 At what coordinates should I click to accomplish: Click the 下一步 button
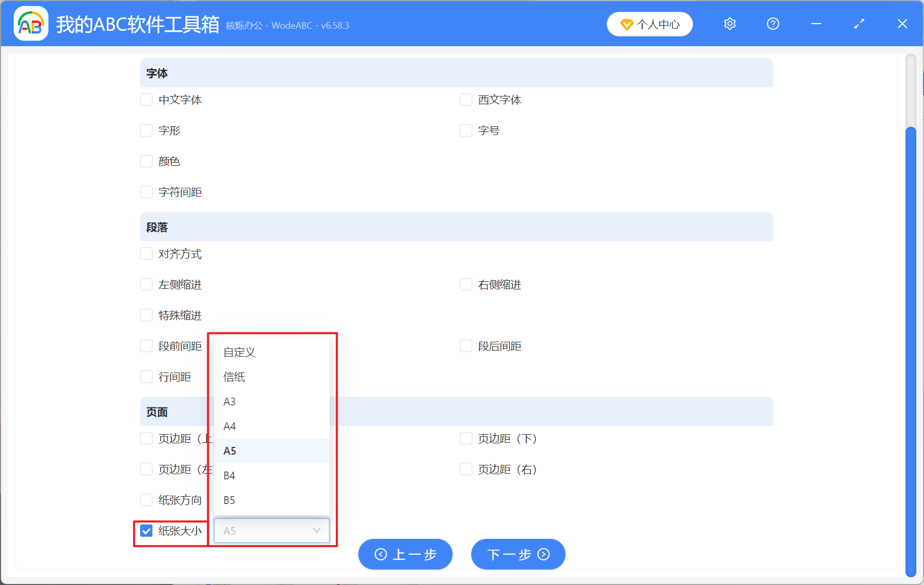[x=517, y=554]
